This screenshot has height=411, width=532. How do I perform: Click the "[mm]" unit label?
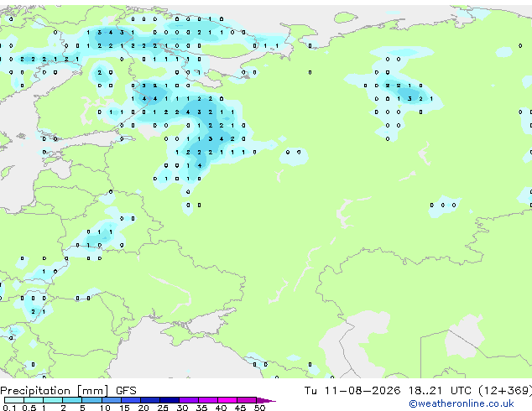[93, 391]
